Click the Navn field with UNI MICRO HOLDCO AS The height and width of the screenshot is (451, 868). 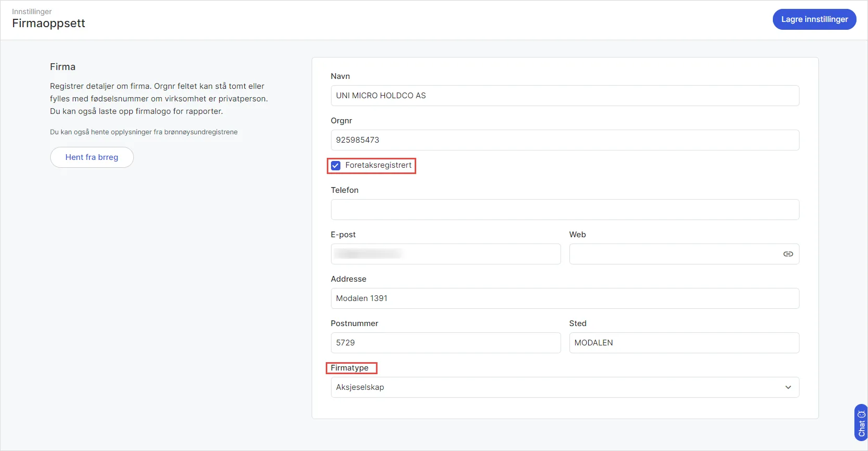click(x=565, y=96)
